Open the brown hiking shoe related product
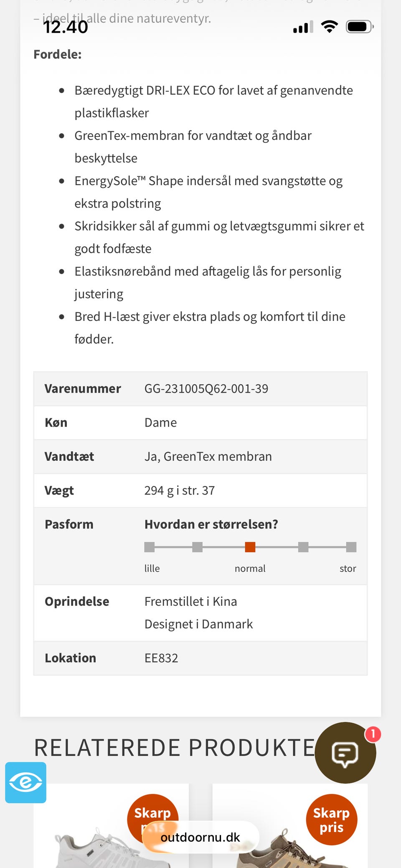 point(290,826)
